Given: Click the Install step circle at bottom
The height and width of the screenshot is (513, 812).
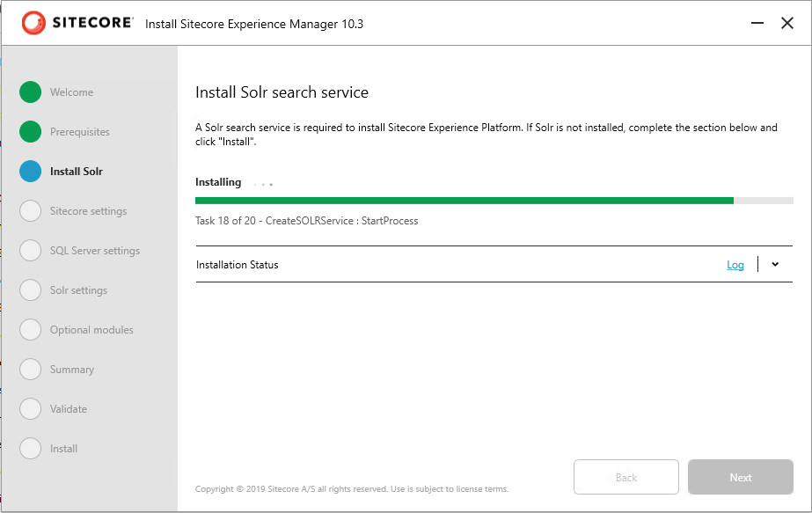Looking at the screenshot, I should coord(31,449).
